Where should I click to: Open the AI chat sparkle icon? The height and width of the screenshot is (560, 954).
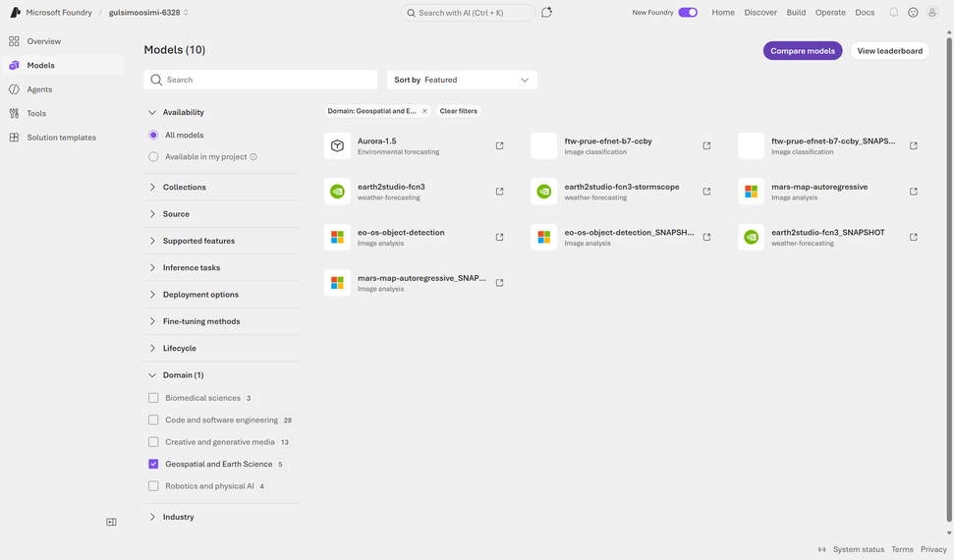546,12
